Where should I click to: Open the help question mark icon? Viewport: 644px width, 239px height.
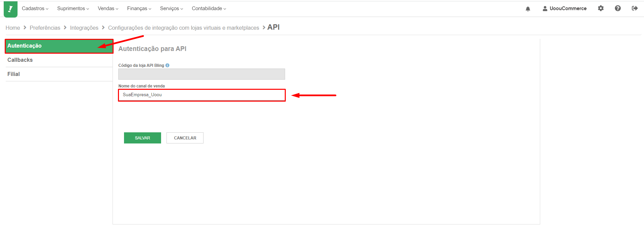[618, 8]
